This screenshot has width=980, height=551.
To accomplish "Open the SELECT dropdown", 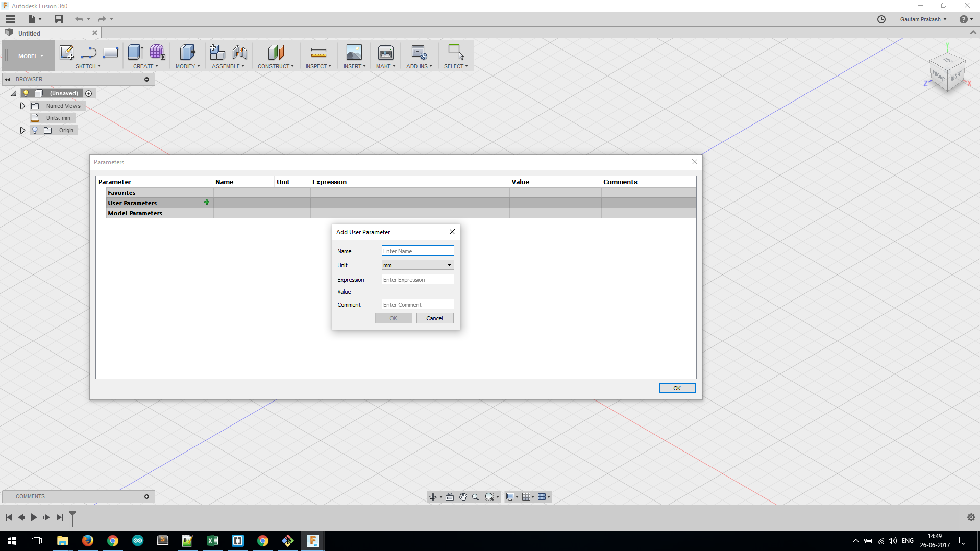I will click(x=456, y=66).
